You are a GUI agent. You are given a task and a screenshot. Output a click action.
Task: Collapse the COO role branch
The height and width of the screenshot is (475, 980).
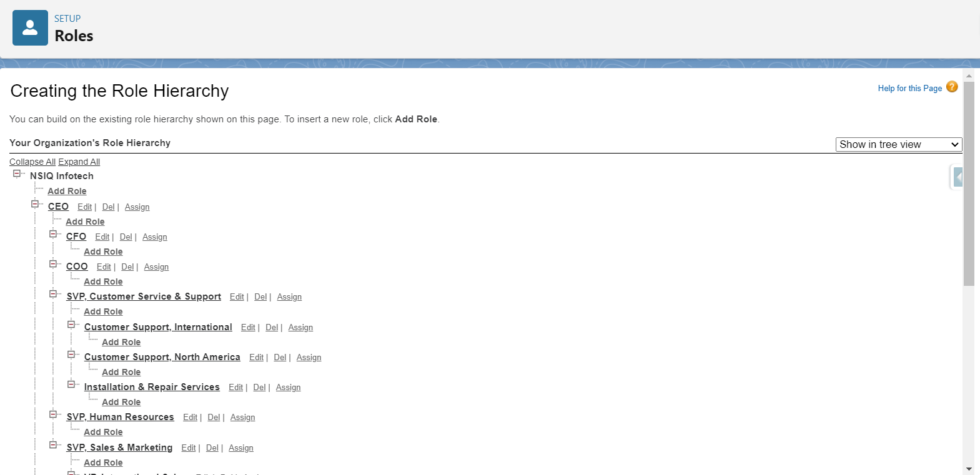[x=53, y=264]
